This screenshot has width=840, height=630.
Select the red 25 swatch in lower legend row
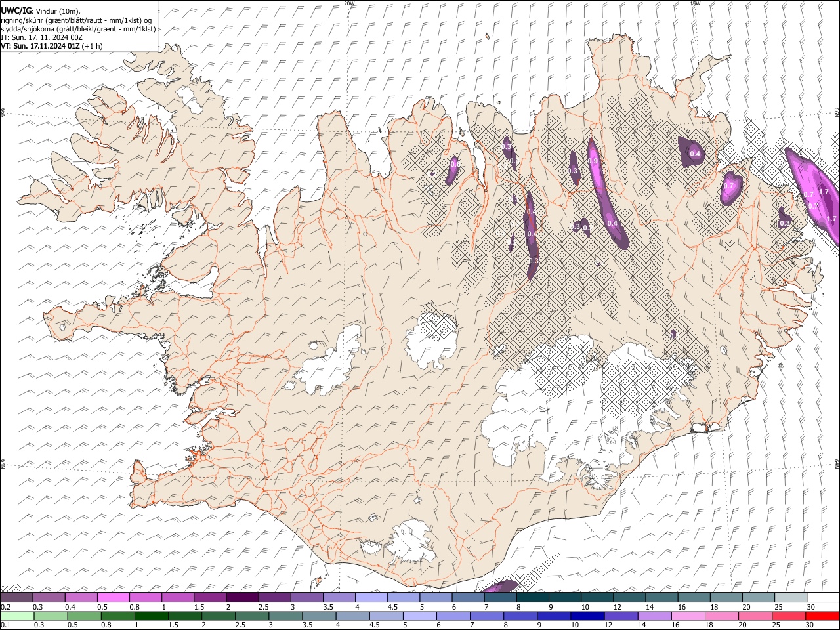click(x=789, y=616)
